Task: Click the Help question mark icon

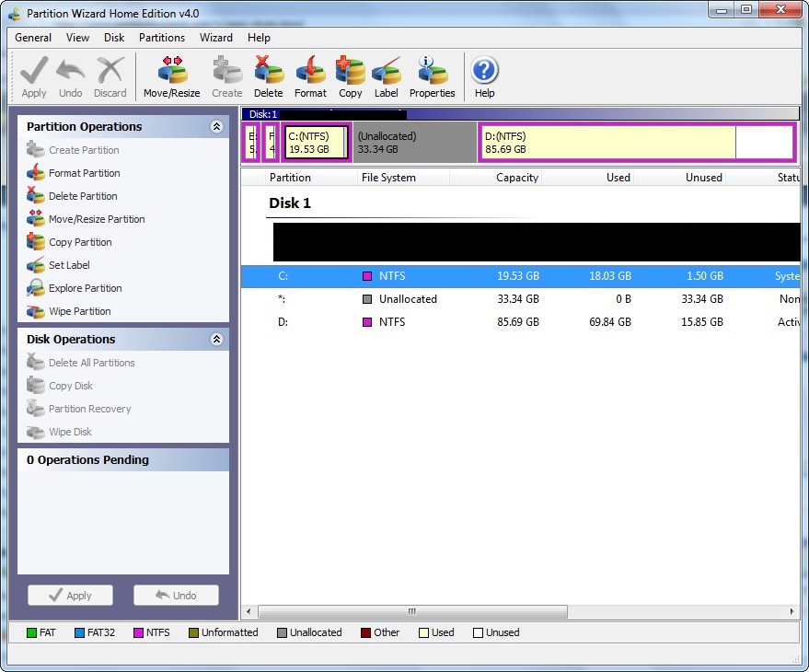Action: [484, 71]
